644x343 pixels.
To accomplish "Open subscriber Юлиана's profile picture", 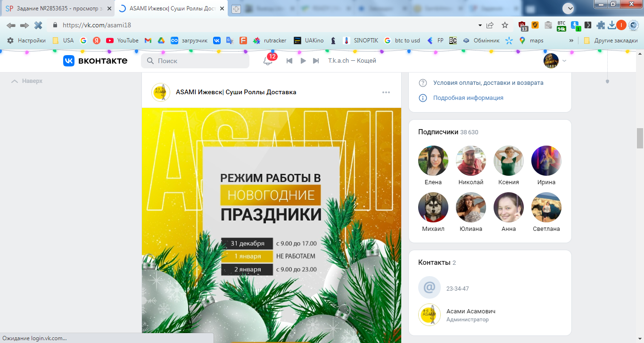I will pyautogui.click(x=471, y=207).
